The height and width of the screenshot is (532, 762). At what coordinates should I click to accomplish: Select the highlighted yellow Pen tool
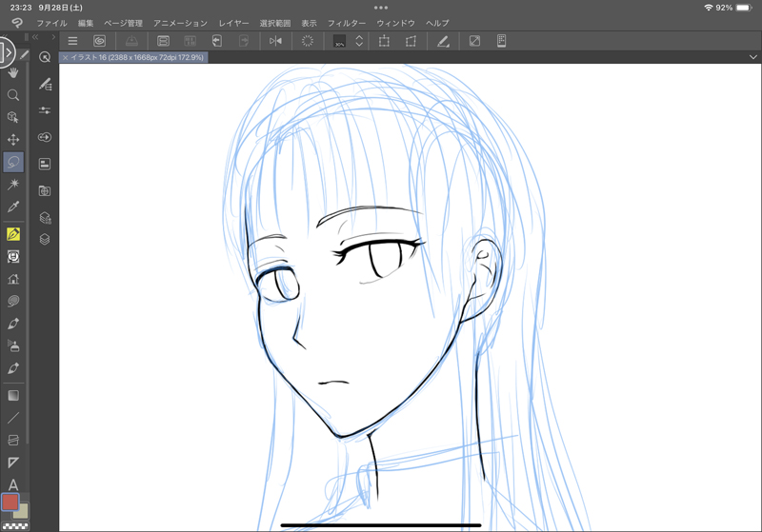pos(13,234)
